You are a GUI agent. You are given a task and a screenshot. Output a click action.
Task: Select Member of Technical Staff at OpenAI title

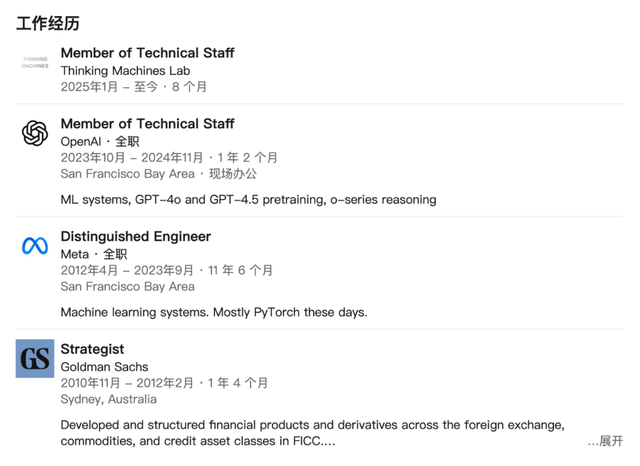pyautogui.click(x=148, y=124)
